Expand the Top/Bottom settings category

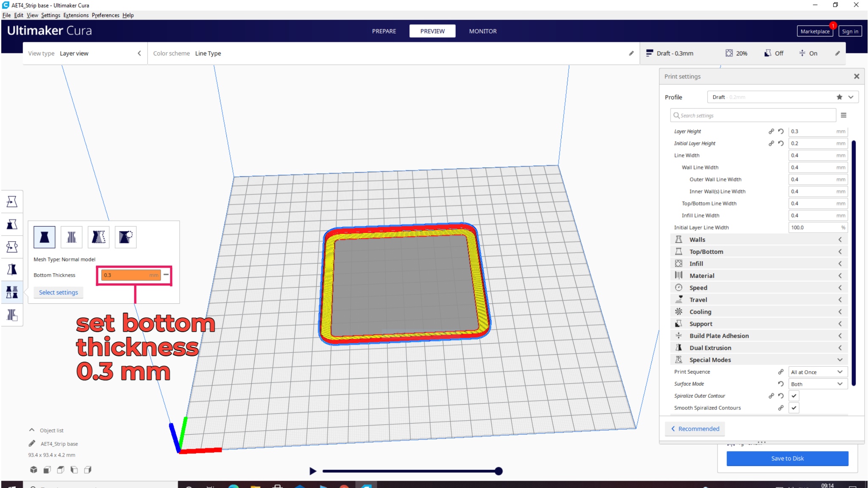(x=759, y=252)
